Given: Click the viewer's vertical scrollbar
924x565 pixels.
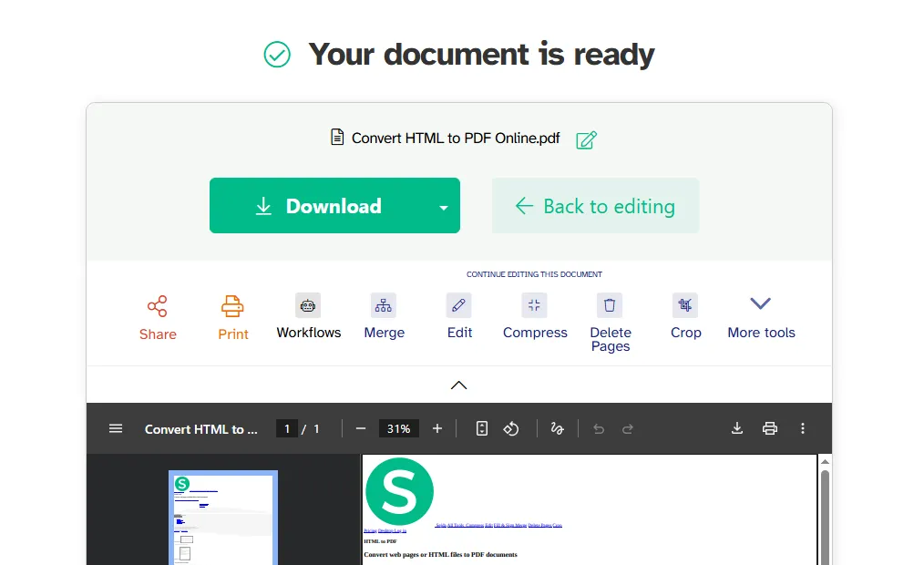Looking at the screenshot, I should coord(825,519).
